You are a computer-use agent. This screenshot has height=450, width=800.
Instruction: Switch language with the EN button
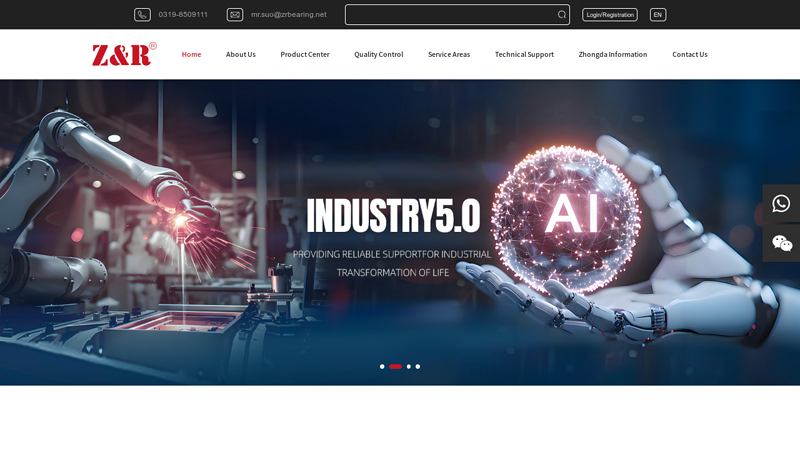[x=658, y=15]
